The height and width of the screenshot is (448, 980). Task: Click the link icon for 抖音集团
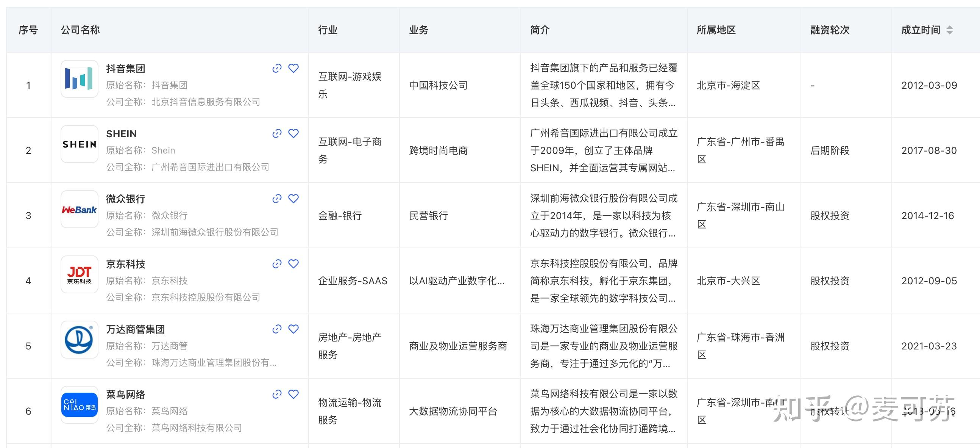pos(277,69)
